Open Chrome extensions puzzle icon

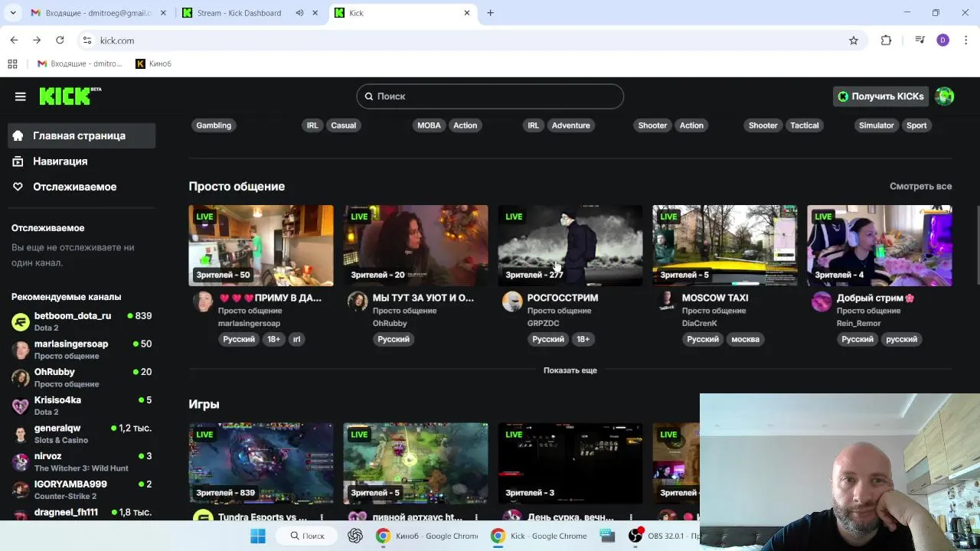tap(886, 41)
